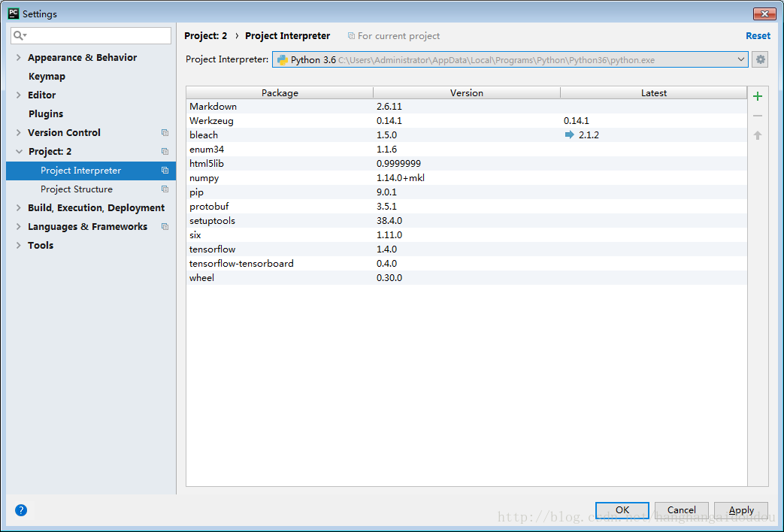Expand Appearance & Behavior section
Image resolution: width=784 pixels, height=532 pixels.
click(x=19, y=58)
